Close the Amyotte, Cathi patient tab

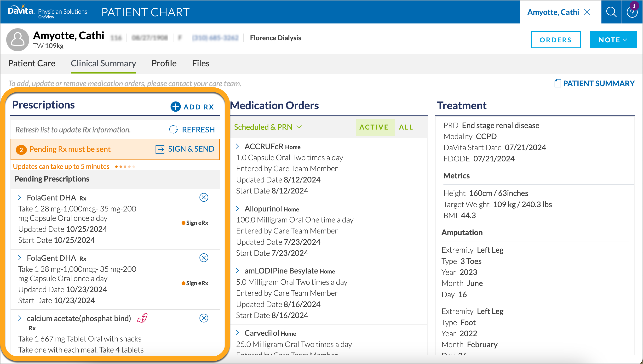pyautogui.click(x=587, y=12)
